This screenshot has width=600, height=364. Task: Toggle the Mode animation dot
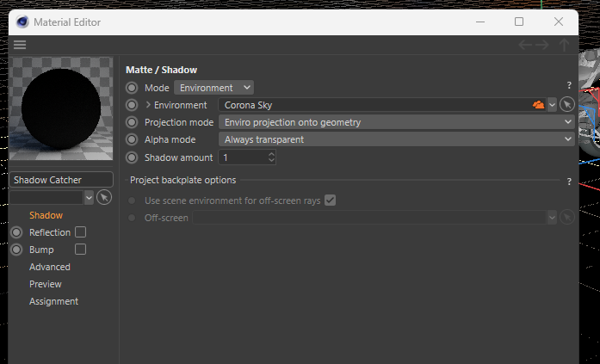(x=132, y=88)
